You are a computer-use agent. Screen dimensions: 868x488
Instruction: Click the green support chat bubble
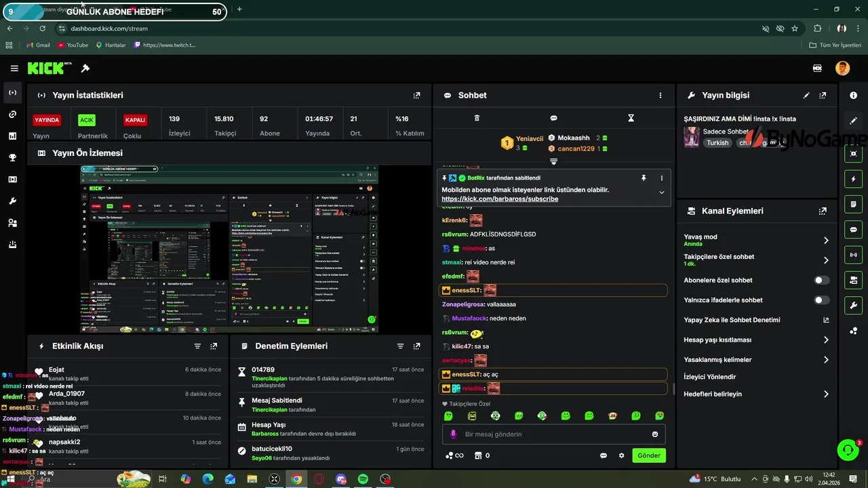(x=848, y=449)
